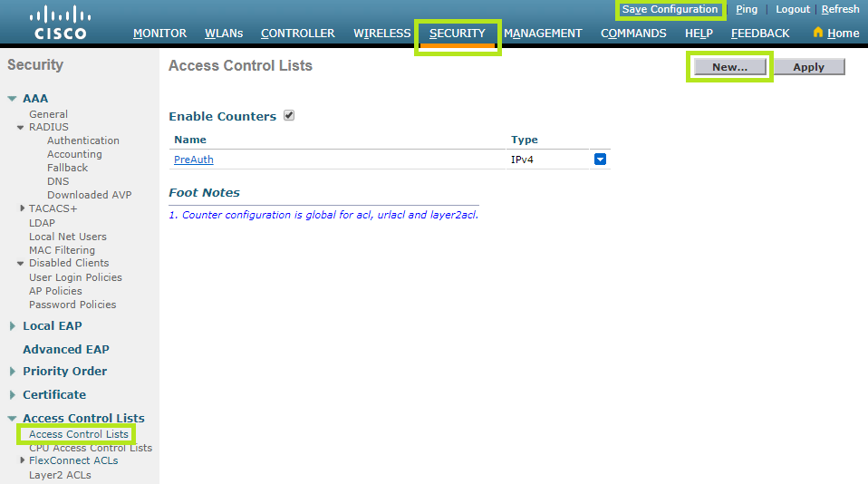The height and width of the screenshot is (484, 868).
Task: Expand the Local EAP section
Action: pos(13,326)
